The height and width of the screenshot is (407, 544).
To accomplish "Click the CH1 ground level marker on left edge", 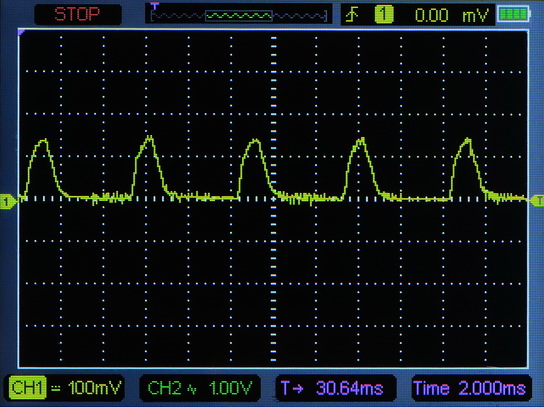I will [x=8, y=201].
